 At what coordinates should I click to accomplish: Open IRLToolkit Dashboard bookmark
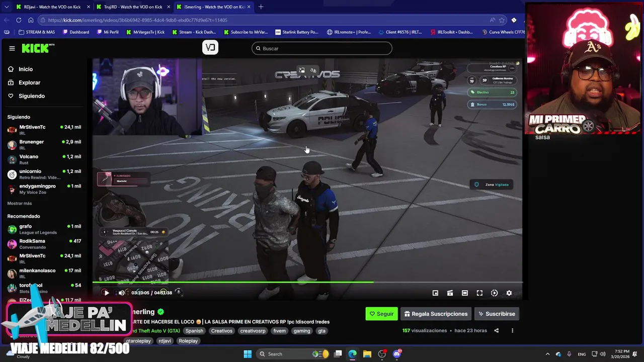click(x=451, y=32)
